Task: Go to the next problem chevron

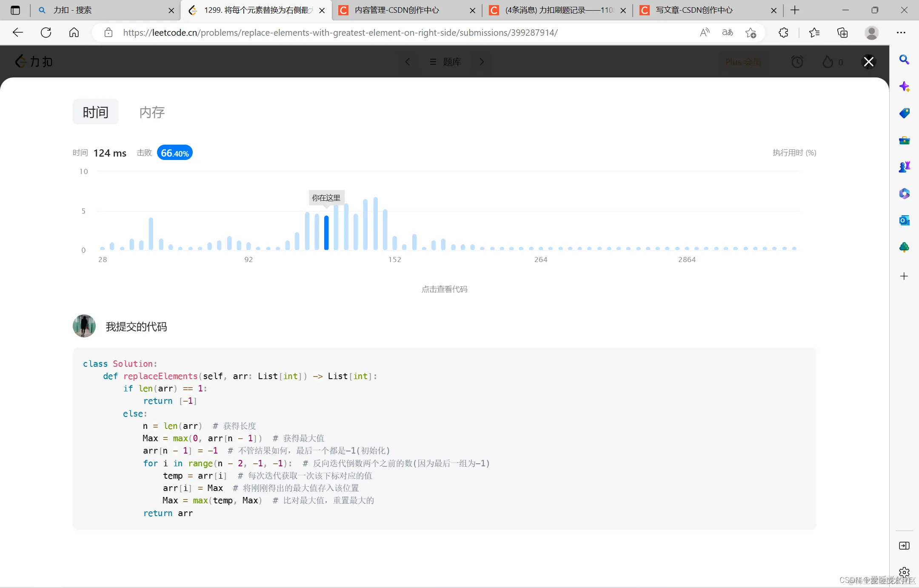Action: (x=482, y=62)
